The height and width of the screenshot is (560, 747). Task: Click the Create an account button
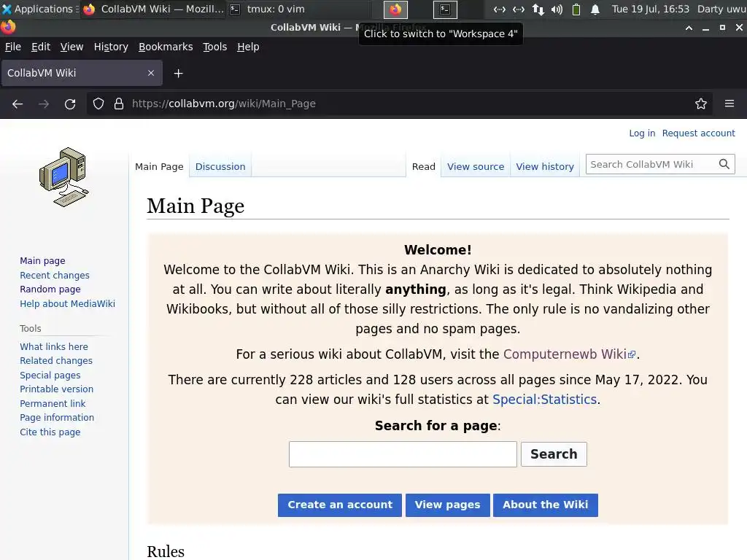pos(340,505)
